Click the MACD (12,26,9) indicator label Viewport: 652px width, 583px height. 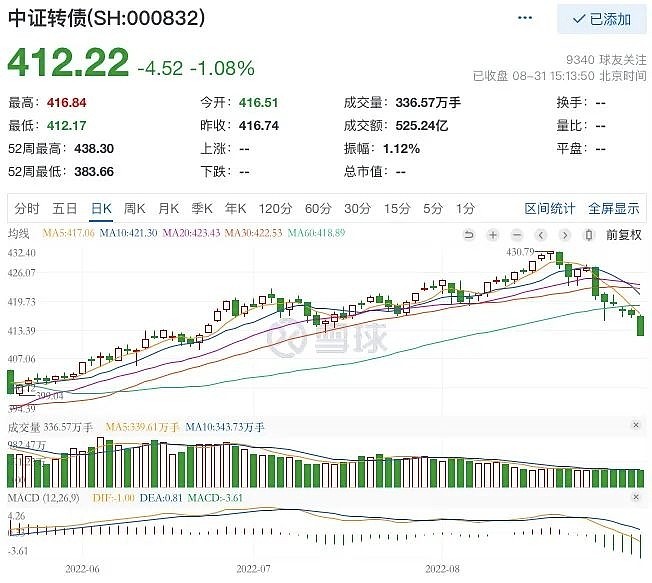(x=43, y=498)
